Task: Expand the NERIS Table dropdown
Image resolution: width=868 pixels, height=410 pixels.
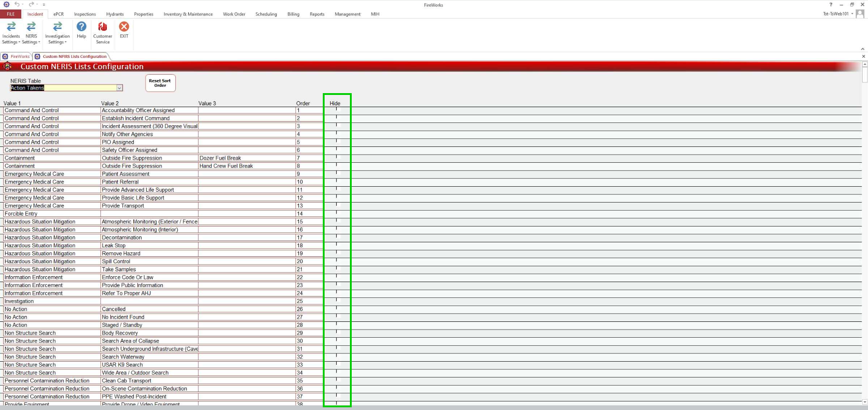Action: point(119,88)
